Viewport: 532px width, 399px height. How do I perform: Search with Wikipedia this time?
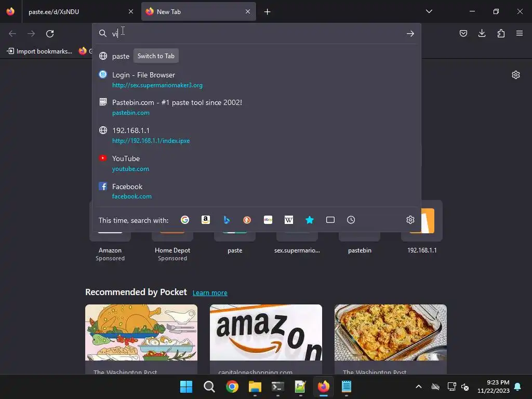click(x=289, y=220)
